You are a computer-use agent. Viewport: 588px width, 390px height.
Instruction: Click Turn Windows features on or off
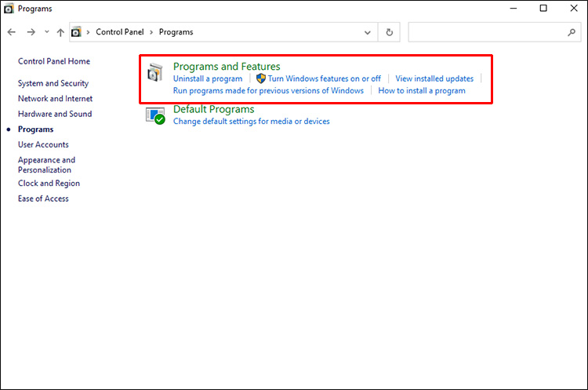coord(324,78)
